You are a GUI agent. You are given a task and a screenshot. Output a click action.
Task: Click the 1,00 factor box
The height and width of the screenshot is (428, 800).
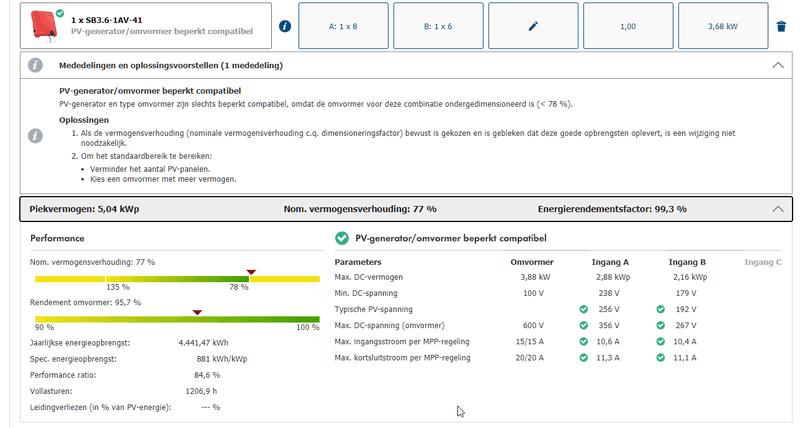coord(628,26)
